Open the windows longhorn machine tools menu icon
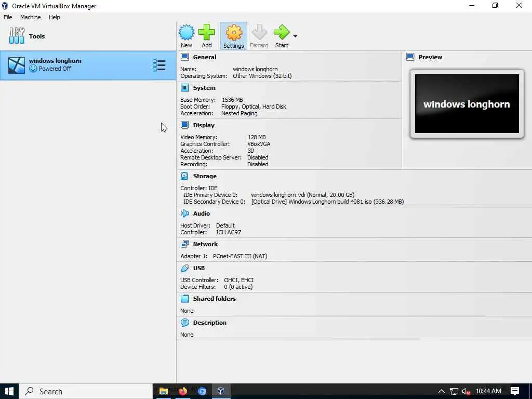The image size is (532, 399). (159, 65)
